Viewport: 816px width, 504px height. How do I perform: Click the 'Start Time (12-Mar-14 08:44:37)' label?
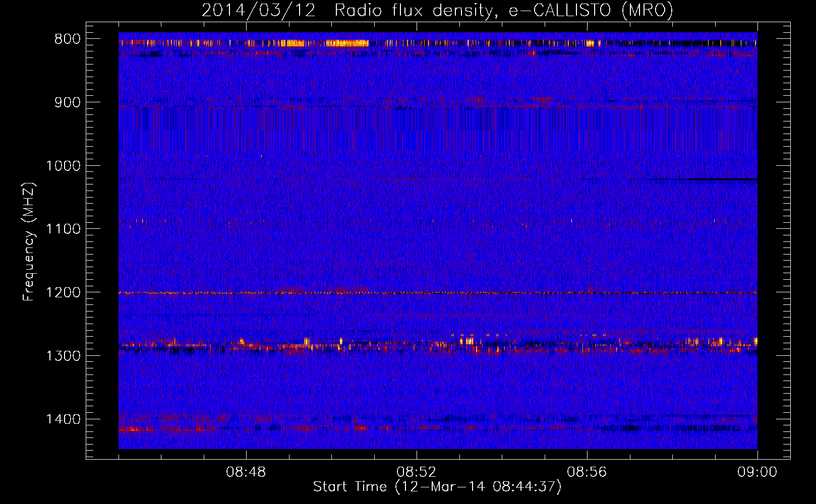[437, 487]
